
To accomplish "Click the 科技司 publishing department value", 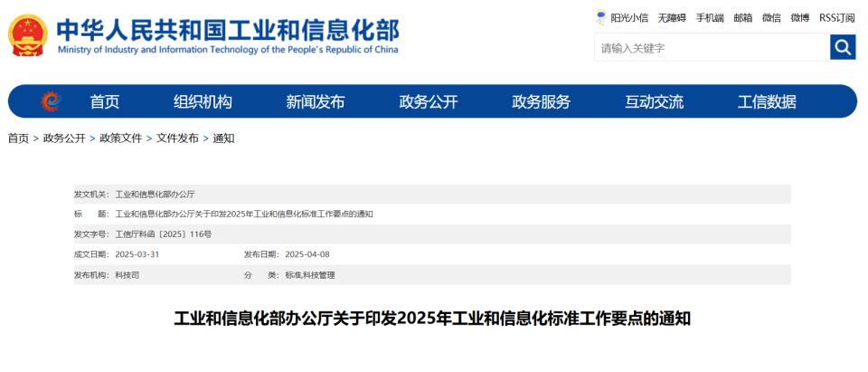I will (x=127, y=275).
